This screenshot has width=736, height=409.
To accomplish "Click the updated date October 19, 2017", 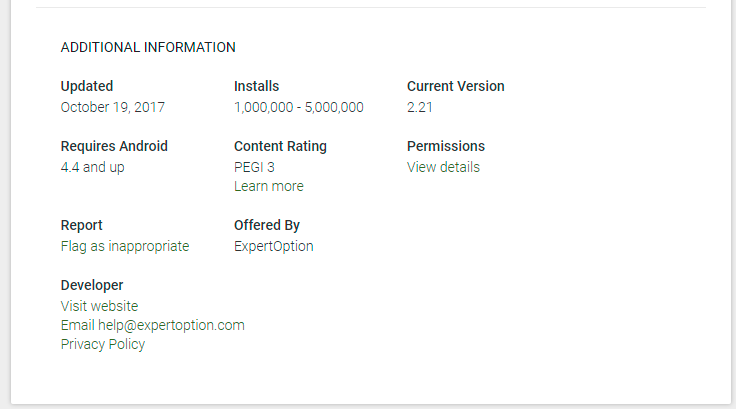I will point(113,108).
